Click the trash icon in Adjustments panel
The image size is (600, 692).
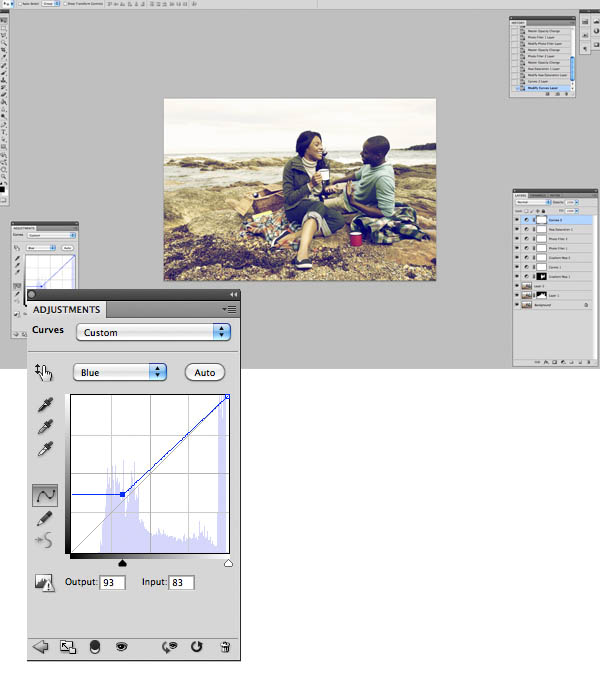coord(225,647)
